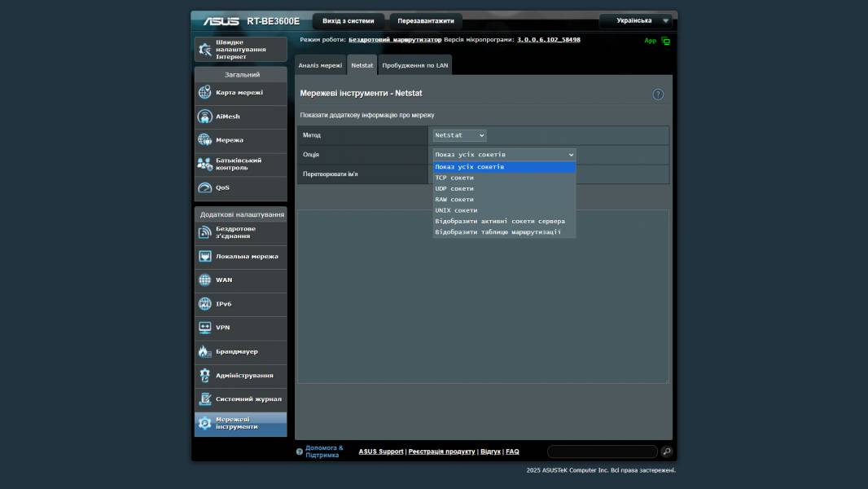
Task: Choose 'TCP сокети' option
Action: [x=504, y=178]
